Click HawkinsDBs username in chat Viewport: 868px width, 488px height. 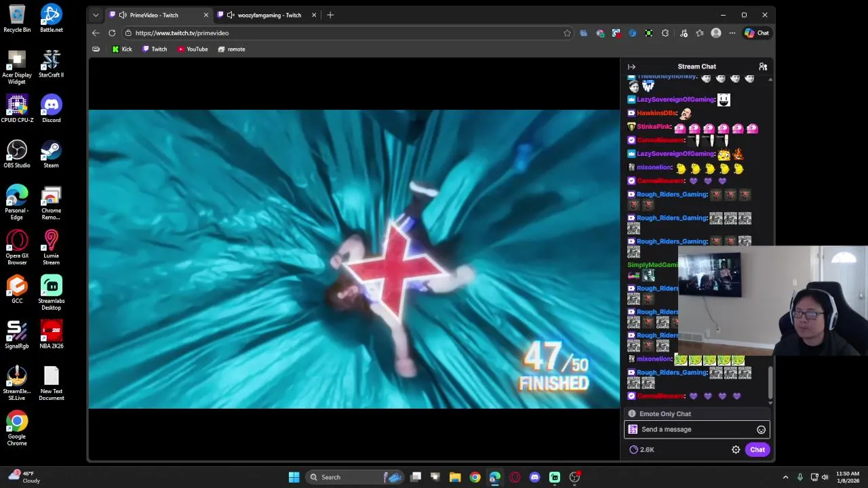pyautogui.click(x=656, y=113)
